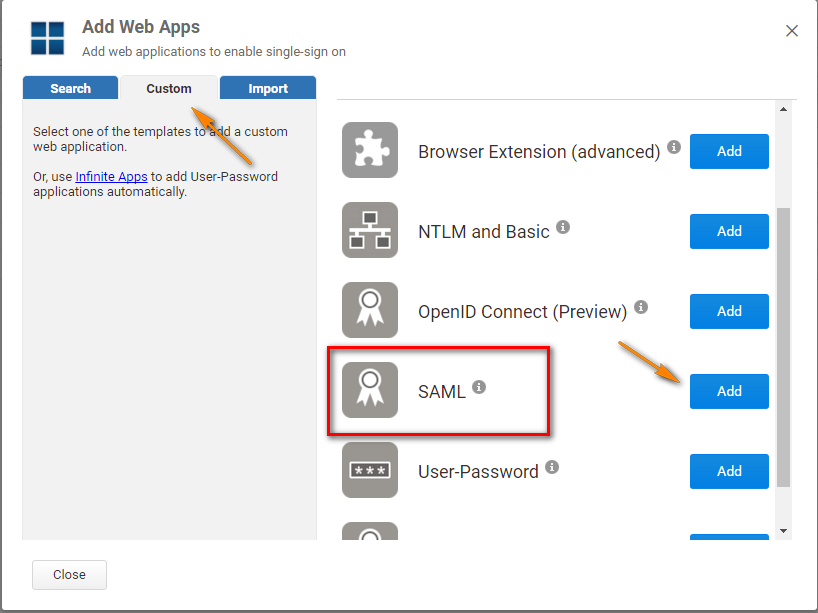Click the Browser Extension puzzle piece icon
Screen dimensions: 818x613
(370, 150)
